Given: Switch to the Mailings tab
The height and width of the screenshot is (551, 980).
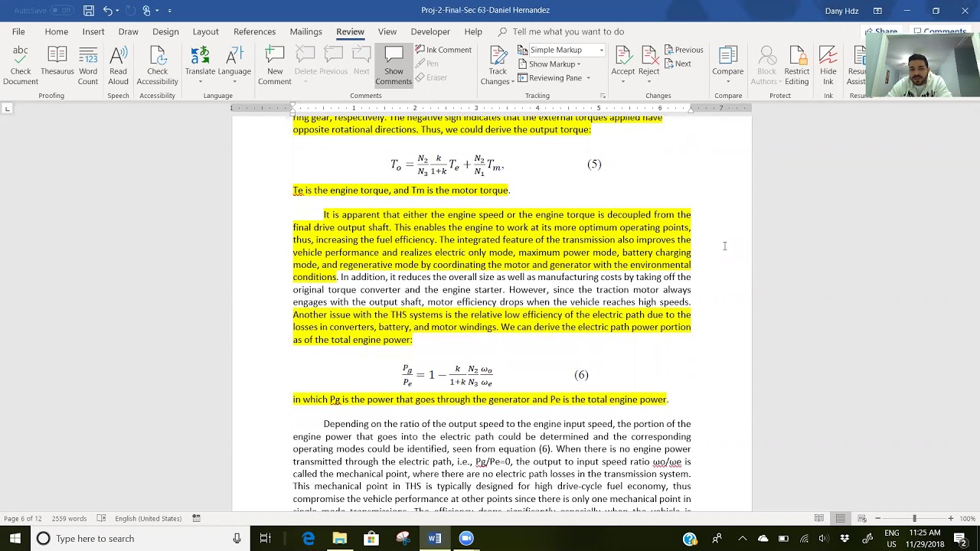Looking at the screenshot, I should 305,31.
